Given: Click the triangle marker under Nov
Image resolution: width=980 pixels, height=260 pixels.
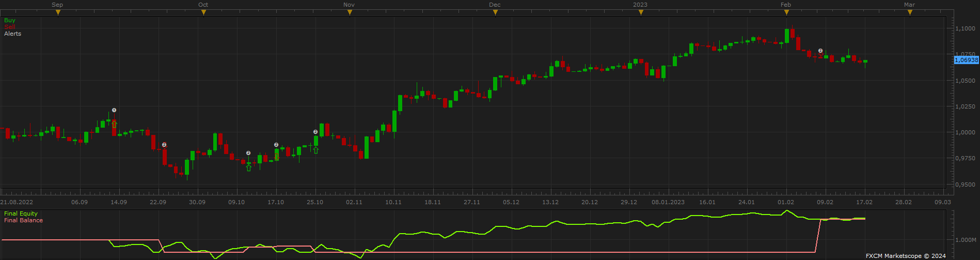Looking at the screenshot, I should (350, 12).
